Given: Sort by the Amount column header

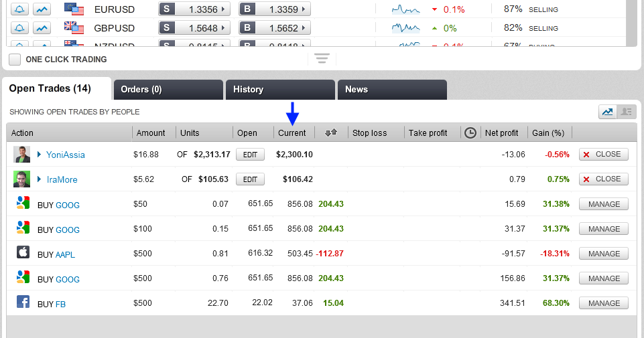Looking at the screenshot, I should tap(151, 133).
